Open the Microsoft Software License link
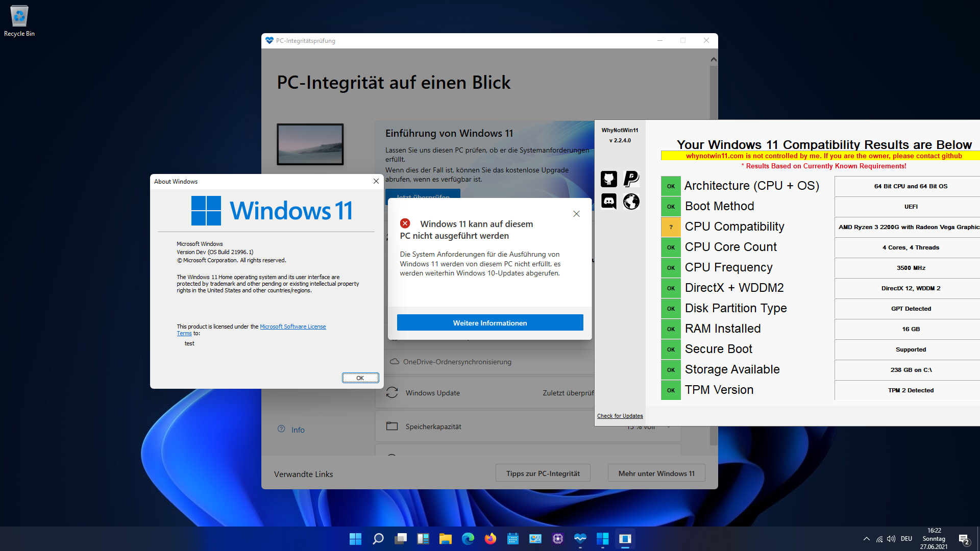Image resolution: width=980 pixels, height=551 pixels. (x=292, y=327)
